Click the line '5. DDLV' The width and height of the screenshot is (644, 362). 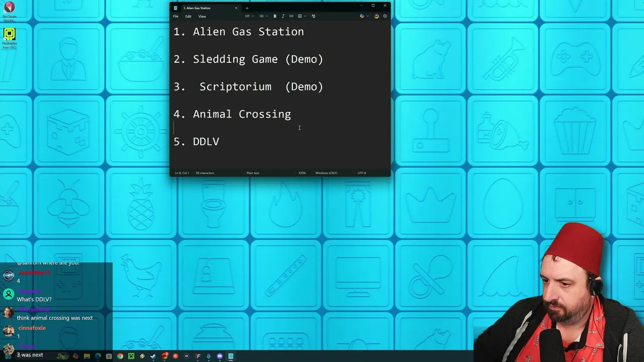click(196, 142)
